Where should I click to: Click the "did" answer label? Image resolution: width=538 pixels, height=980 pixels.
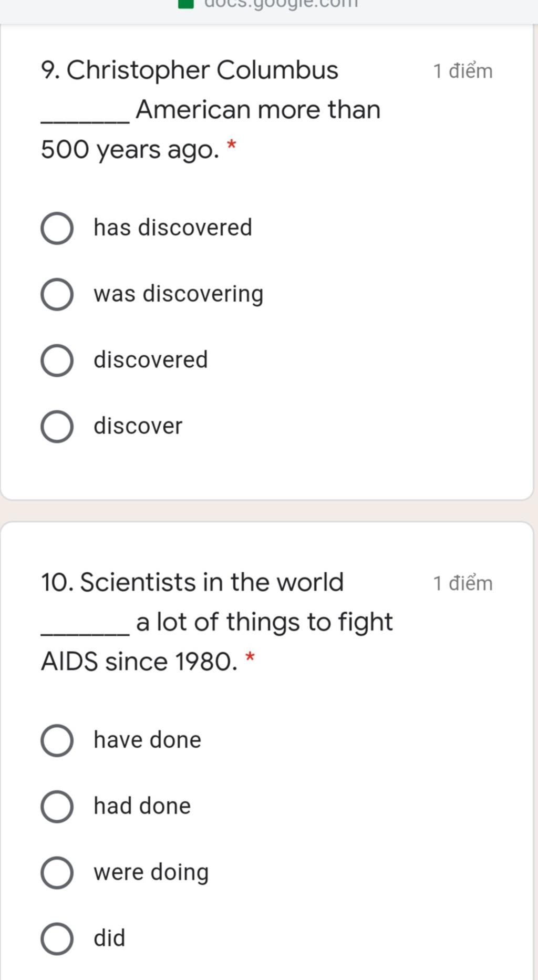pyautogui.click(x=110, y=938)
